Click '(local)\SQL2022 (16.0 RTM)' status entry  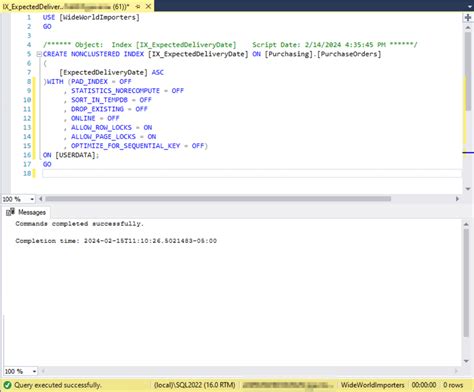[195, 385]
